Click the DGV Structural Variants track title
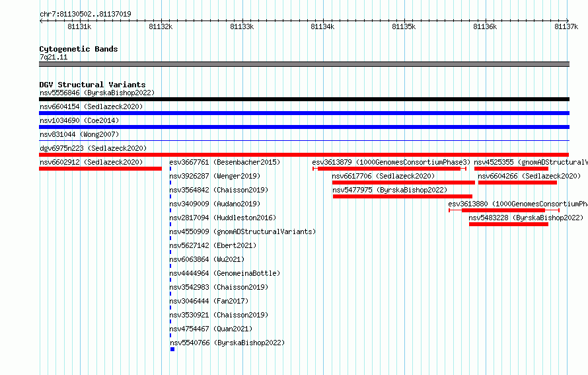The height and width of the screenshot is (375, 588). (x=92, y=85)
